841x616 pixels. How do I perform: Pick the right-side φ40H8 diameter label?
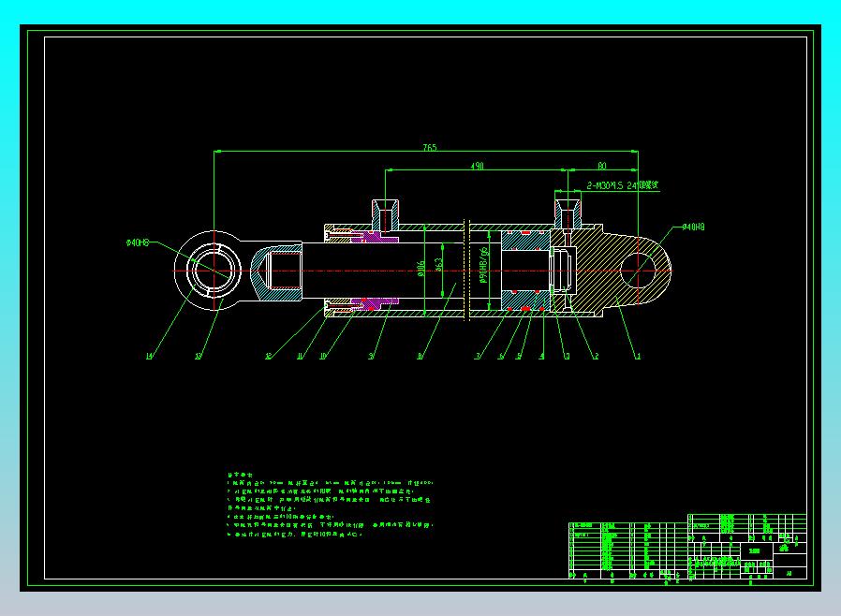pos(693,227)
